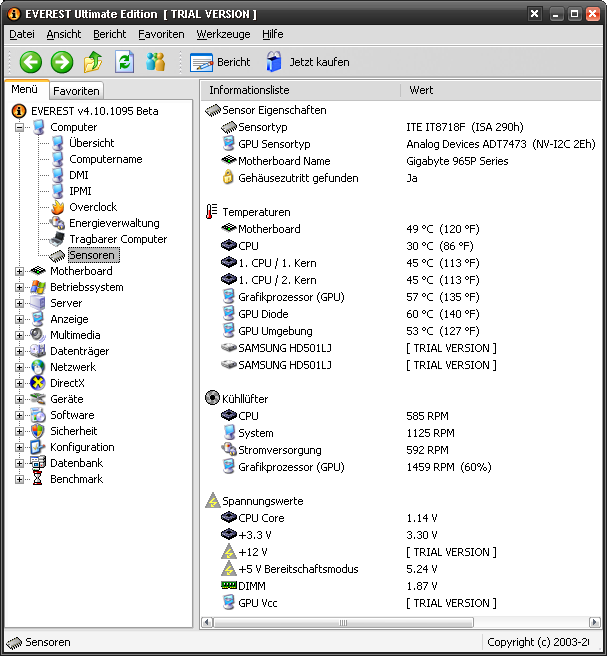Screen dimensions: 607x656
Task: Click the green Forward arrow icon
Action: pyautogui.click(x=62, y=62)
